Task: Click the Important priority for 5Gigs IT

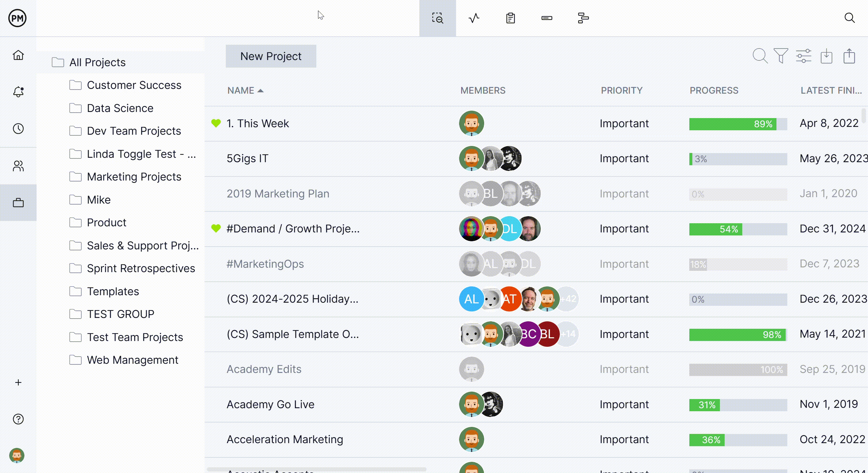Action: pyautogui.click(x=624, y=158)
